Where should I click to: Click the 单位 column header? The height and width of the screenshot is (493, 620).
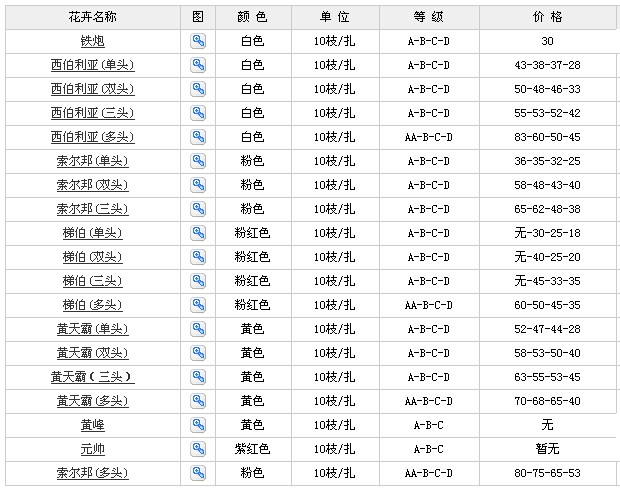point(335,17)
